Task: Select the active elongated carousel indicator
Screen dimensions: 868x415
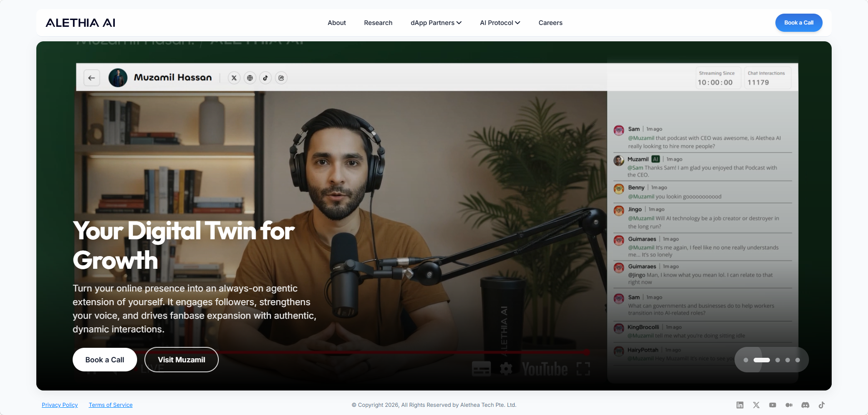Action: (x=762, y=360)
